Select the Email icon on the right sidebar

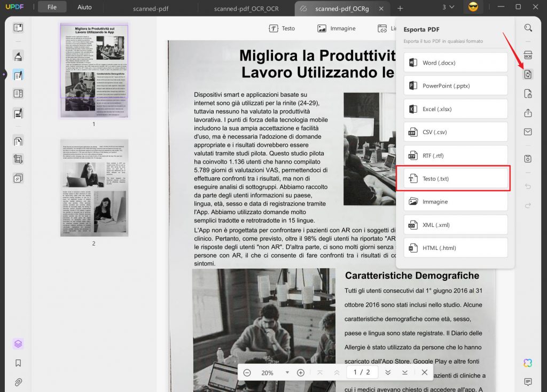pos(528,132)
